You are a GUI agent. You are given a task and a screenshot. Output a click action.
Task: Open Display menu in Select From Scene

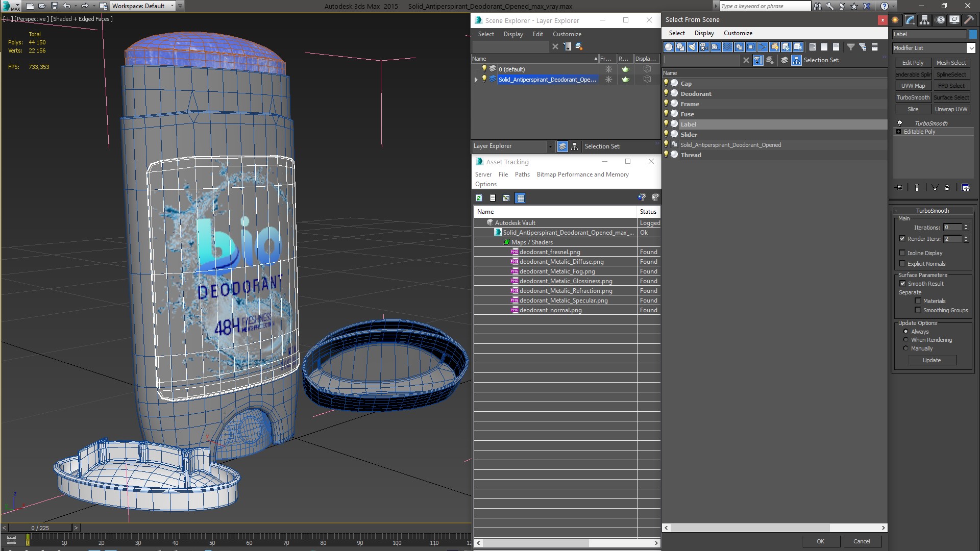click(704, 33)
